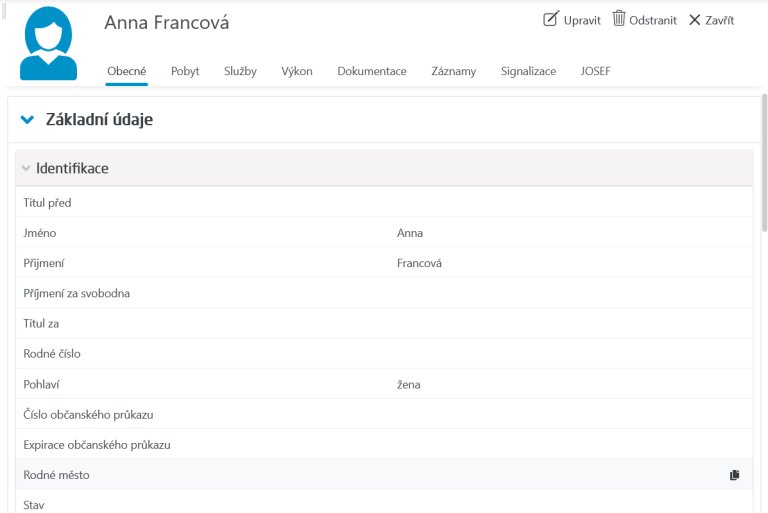768x513 pixels.
Task: Select the Titul před row label
Action: [47, 202]
